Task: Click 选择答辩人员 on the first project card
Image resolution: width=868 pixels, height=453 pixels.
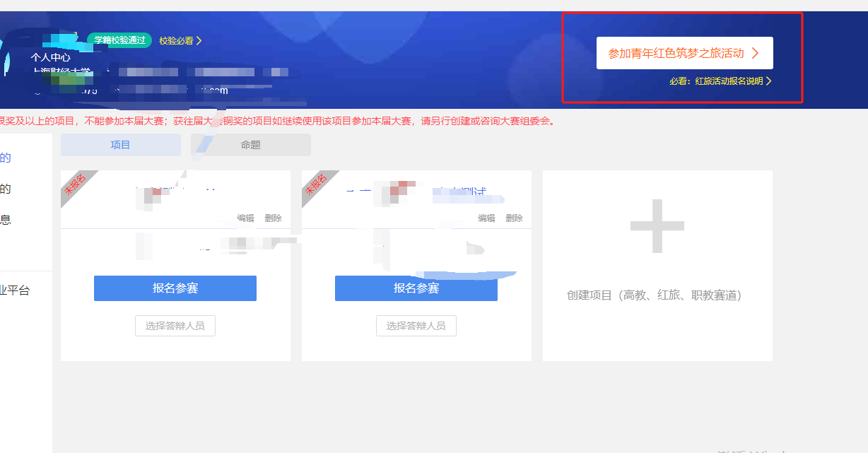Action: [x=175, y=326]
